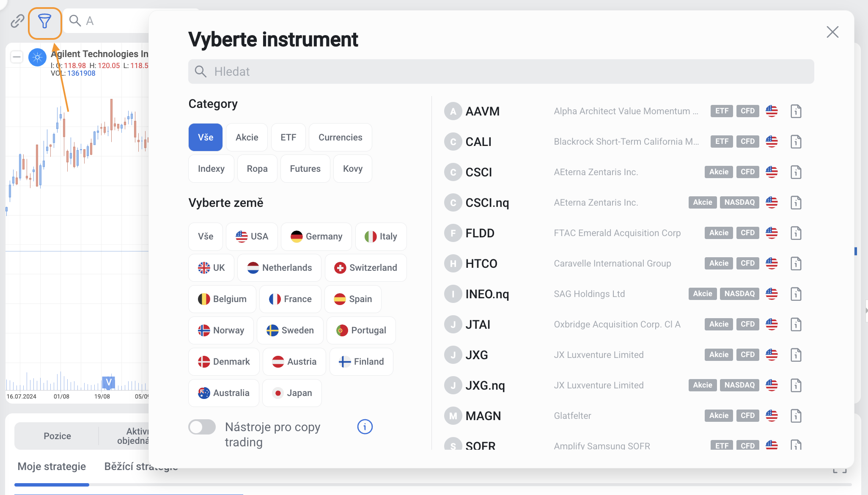Open info document icon for MAGN
The width and height of the screenshot is (868, 495).
[x=796, y=416]
